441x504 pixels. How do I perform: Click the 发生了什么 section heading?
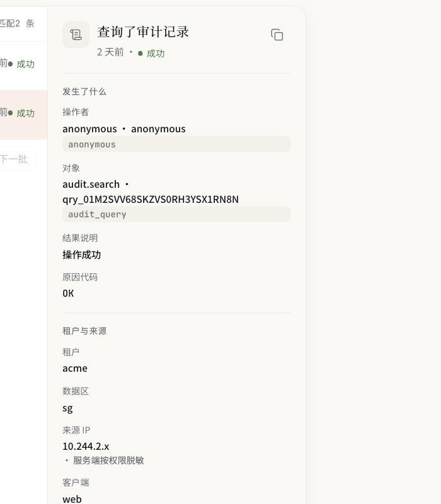[84, 91]
